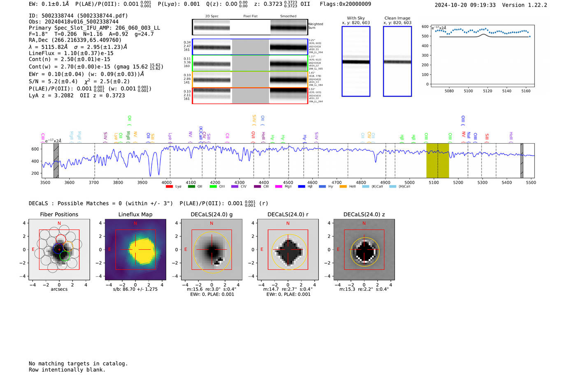Click the s/b: 86.70 +/- 1.275 caption

(x=135, y=289)
